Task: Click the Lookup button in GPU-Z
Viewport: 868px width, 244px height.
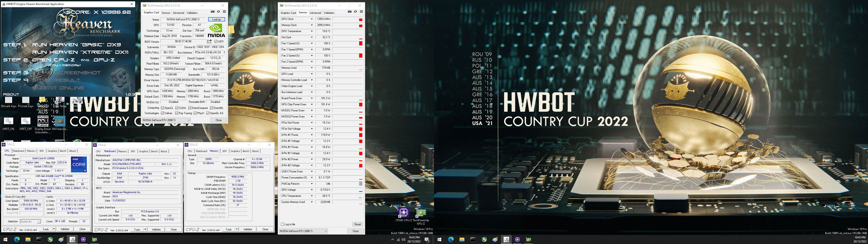Action: coord(216,19)
